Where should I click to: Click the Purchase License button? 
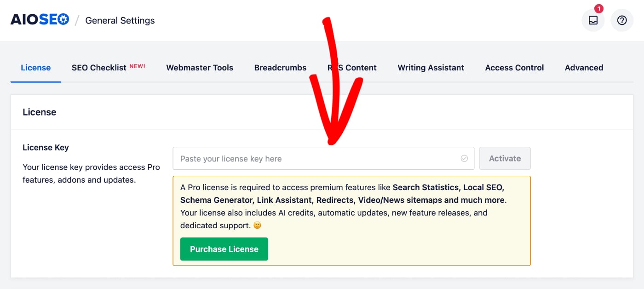pyautogui.click(x=224, y=249)
